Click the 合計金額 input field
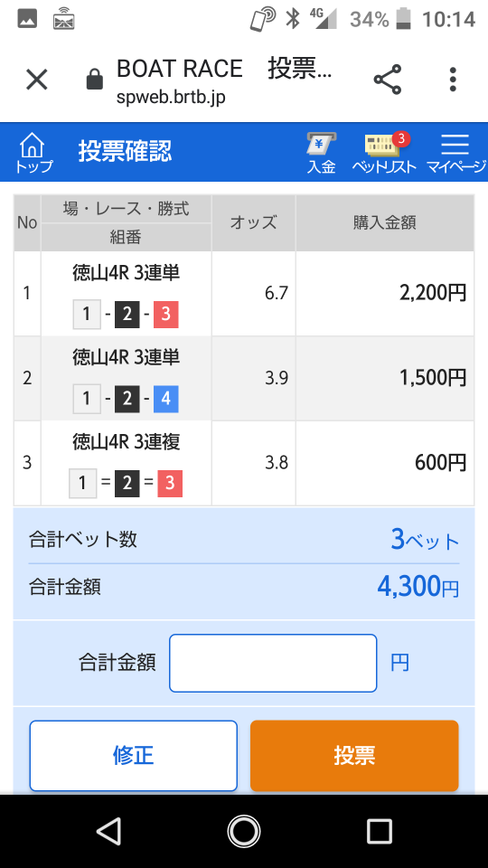 273,663
